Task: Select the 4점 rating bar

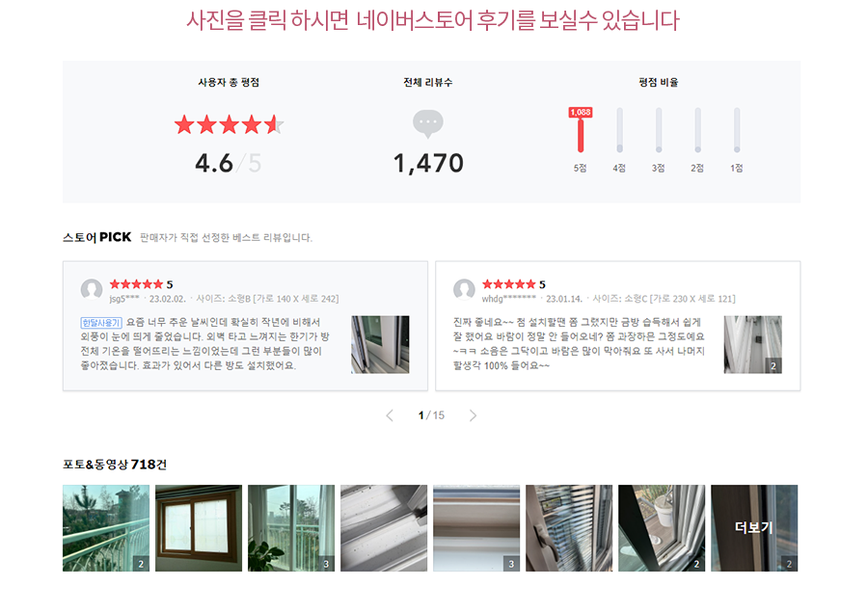Action: click(x=619, y=130)
